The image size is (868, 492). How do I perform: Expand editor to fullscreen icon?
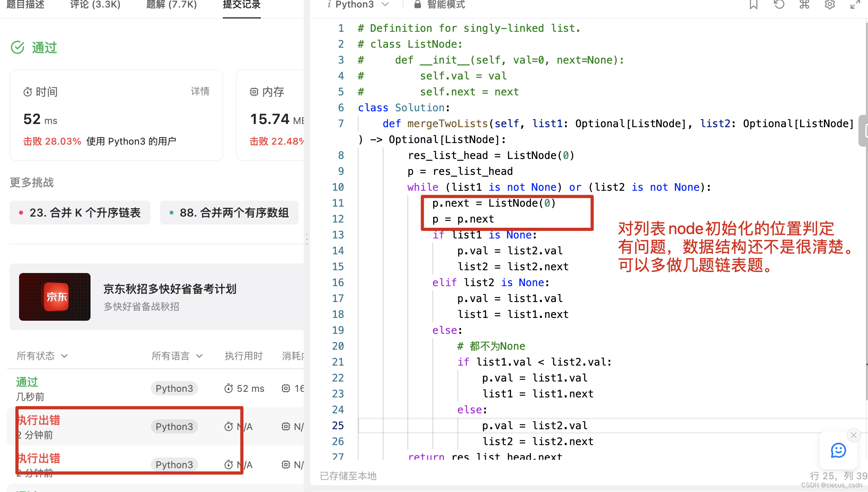(855, 4)
